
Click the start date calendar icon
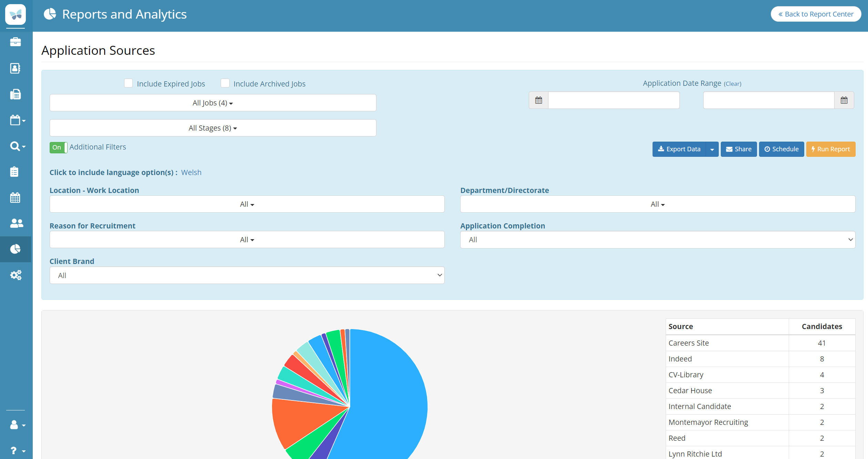point(538,100)
